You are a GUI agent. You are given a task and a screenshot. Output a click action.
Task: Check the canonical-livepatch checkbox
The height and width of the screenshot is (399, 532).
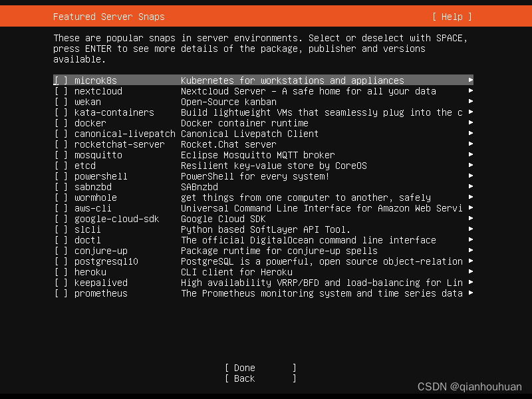tap(61, 134)
